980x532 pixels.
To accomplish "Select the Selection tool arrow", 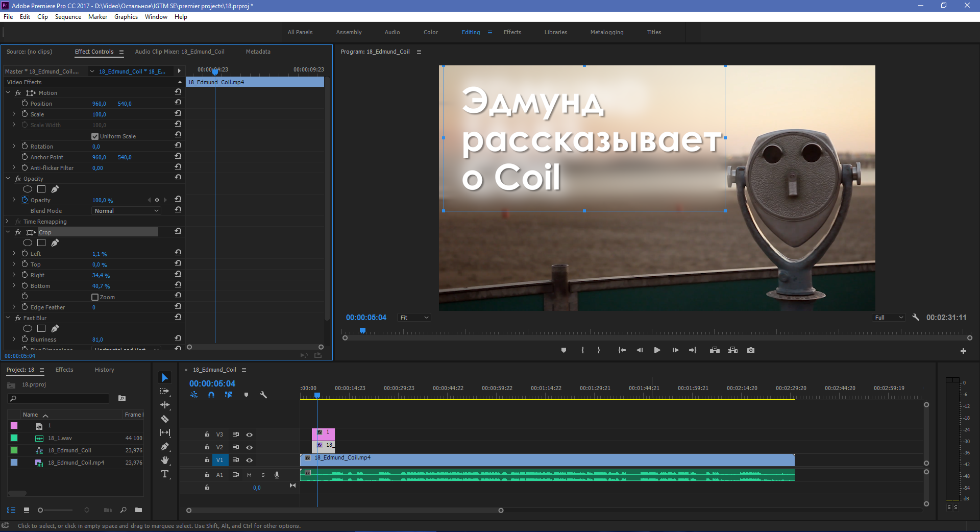I will point(165,378).
